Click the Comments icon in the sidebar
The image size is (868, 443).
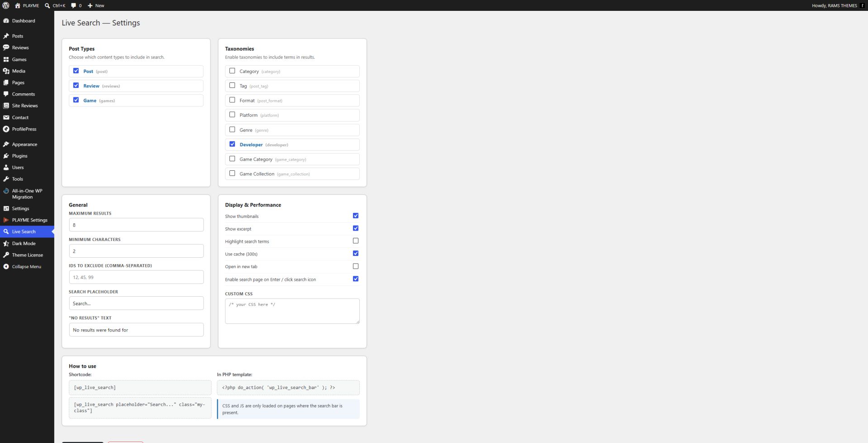pyautogui.click(x=6, y=94)
